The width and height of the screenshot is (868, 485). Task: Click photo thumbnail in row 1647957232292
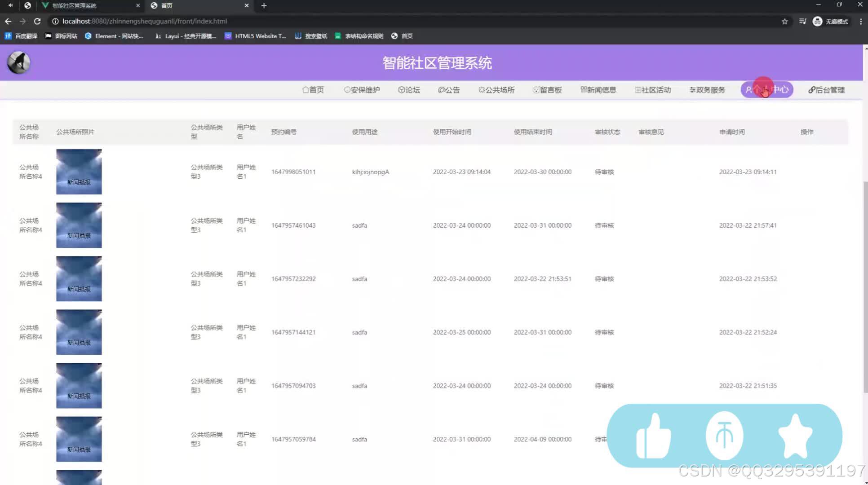(79, 279)
